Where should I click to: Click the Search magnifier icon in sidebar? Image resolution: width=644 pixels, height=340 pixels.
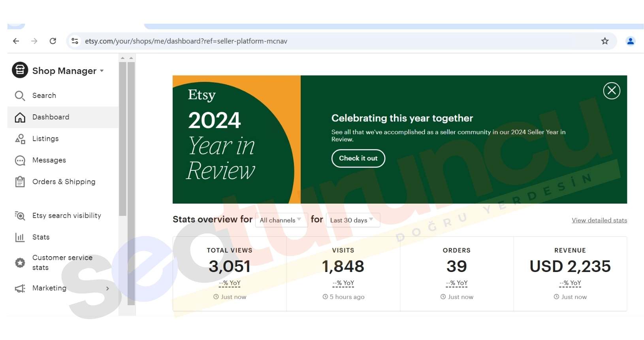point(20,96)
